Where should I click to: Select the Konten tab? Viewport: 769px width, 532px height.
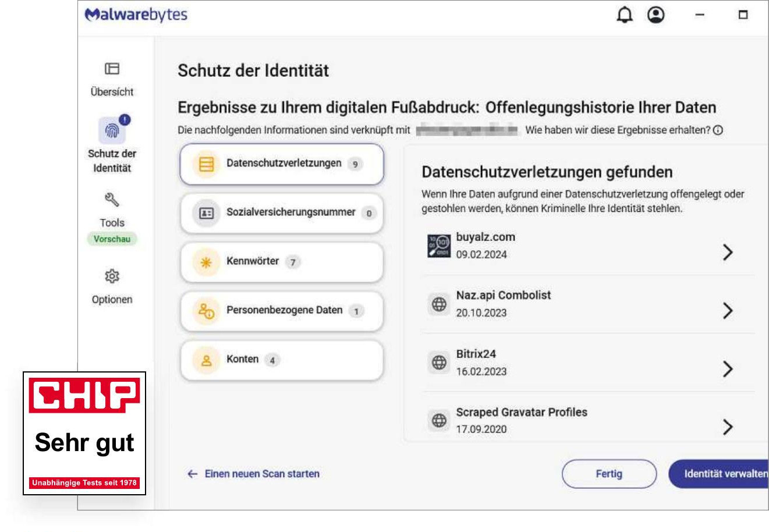(x=282, y=360)
